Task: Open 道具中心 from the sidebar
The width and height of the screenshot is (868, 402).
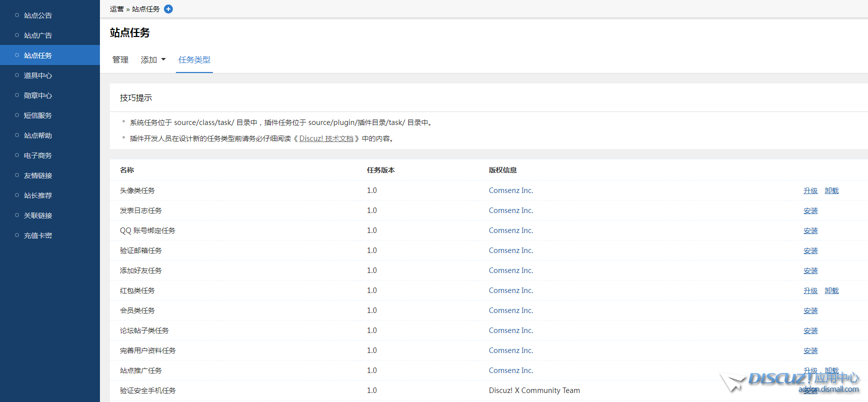Action: tap(38, 75)
